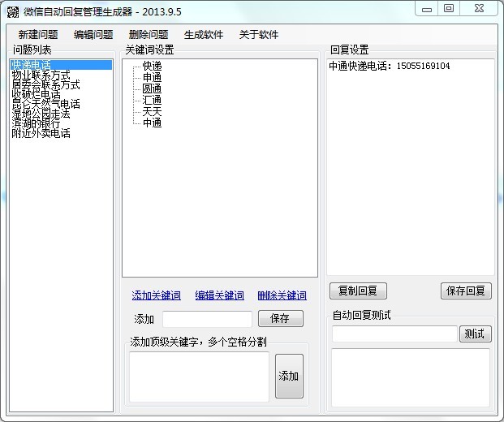Select the 天天 keyword node
The width and height of the screenshot is (504, 422).
point(152,111)
